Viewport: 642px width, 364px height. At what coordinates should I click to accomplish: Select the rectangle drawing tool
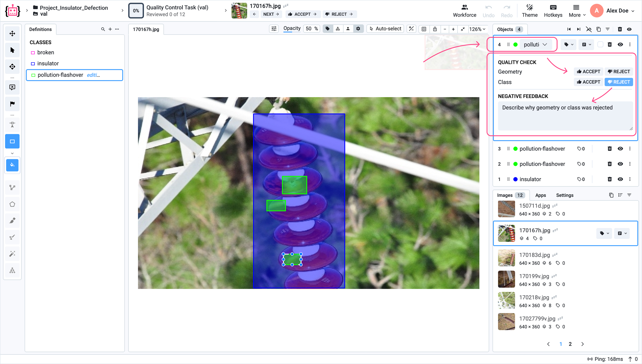tap(12, 141)
